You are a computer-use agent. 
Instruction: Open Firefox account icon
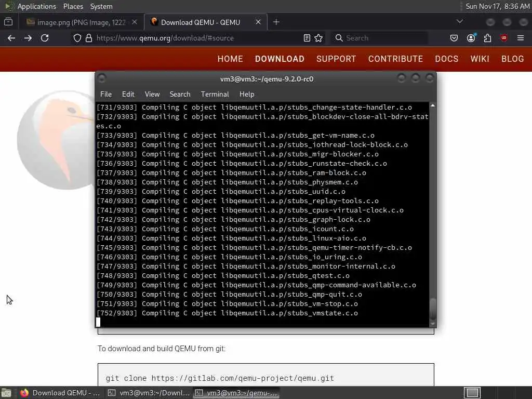471,38
